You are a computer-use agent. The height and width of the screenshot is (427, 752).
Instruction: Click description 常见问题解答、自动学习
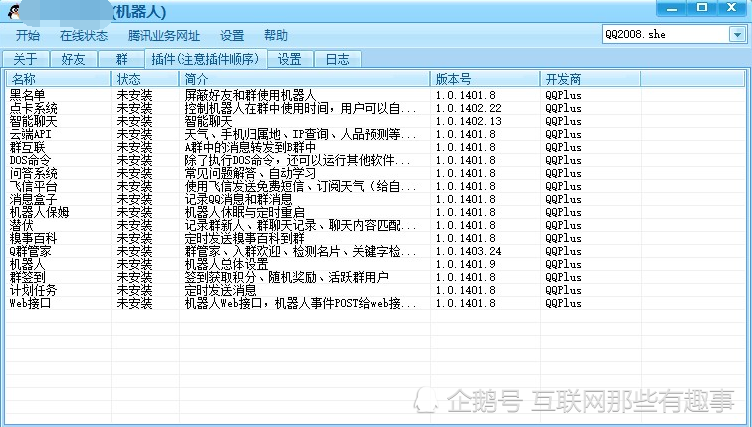(250, 173)
